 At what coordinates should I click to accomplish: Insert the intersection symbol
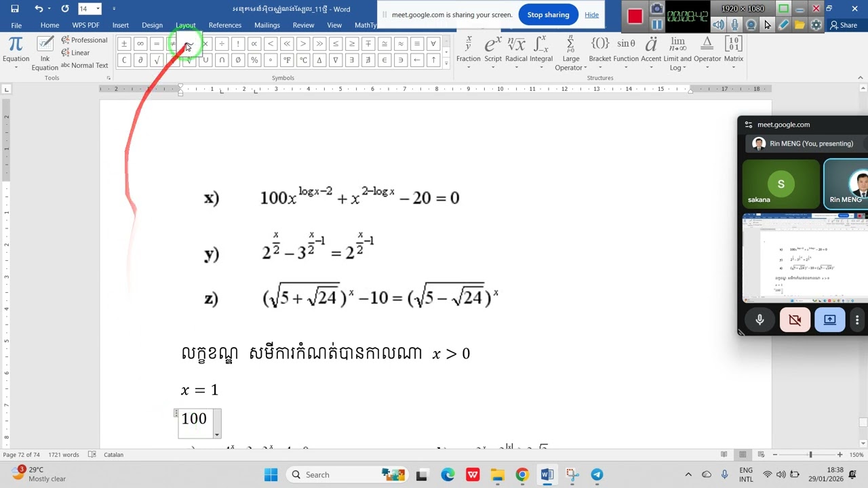[x=222, y=60]
